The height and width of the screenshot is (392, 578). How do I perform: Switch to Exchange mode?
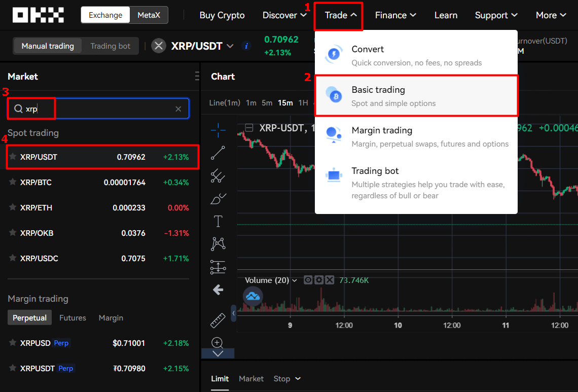105,15
